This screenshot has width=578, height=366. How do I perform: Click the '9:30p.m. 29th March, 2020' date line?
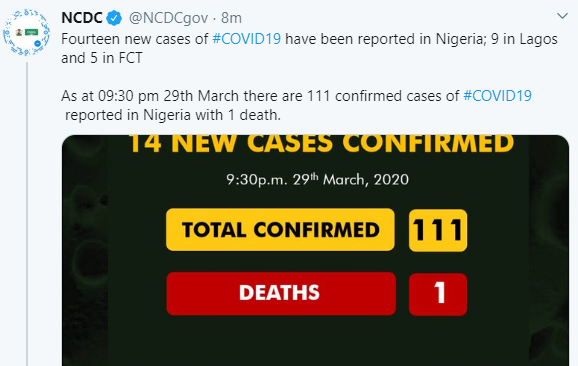pos(317,180)
